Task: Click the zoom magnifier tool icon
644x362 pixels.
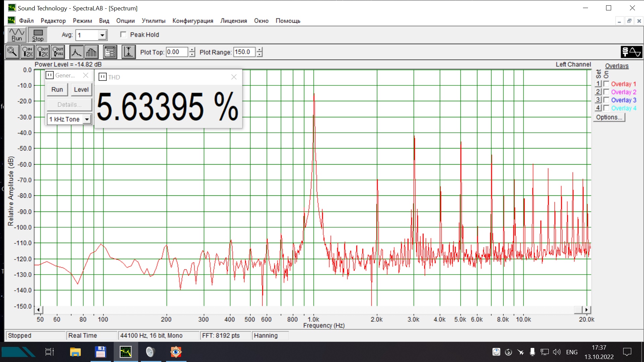Action: pyautogui.click(x=12, y=52)
